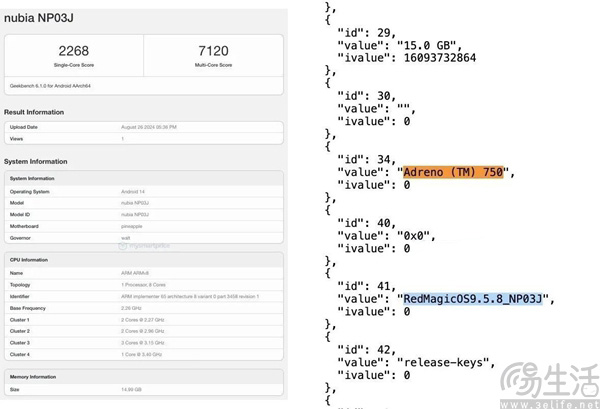600x409 pixels.
Task: Select the JSON value "15.0 GB"
Action: (430, 46)
